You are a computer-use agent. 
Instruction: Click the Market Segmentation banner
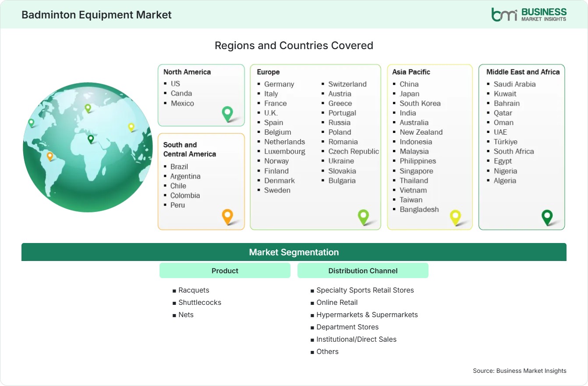click(x=294, y=252)
